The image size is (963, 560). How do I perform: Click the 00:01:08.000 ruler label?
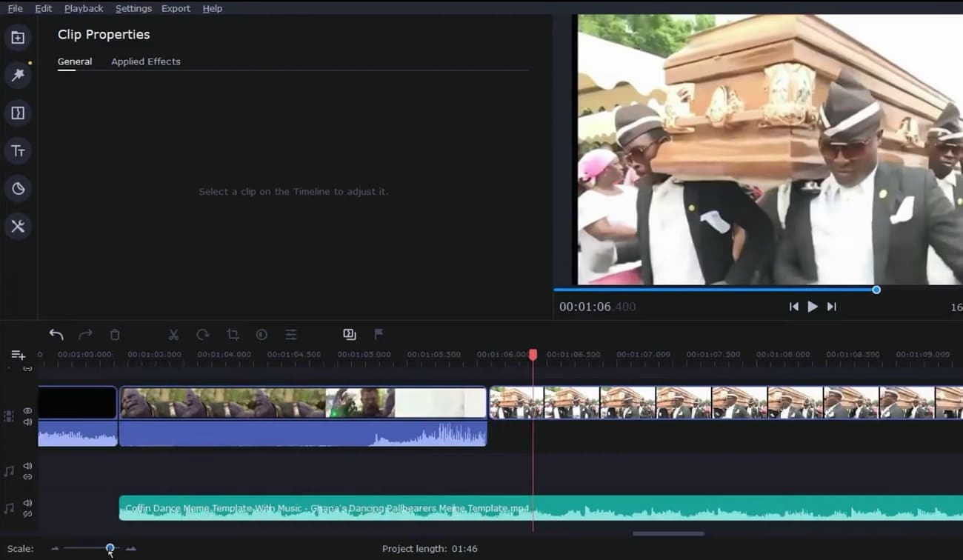tap(783, 355)
